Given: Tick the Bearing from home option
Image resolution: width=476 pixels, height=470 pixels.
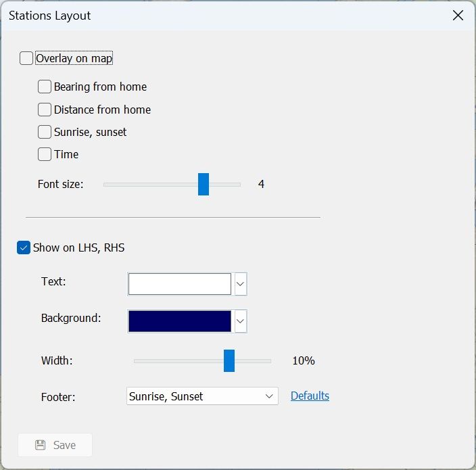Looking at the screenshot, I should click(45, 87).
